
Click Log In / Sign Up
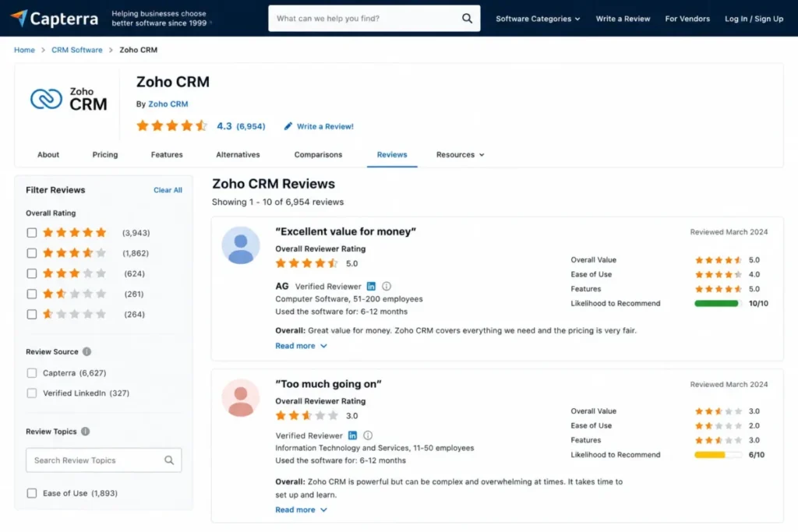pyautogui.click(x=754, y=19)
